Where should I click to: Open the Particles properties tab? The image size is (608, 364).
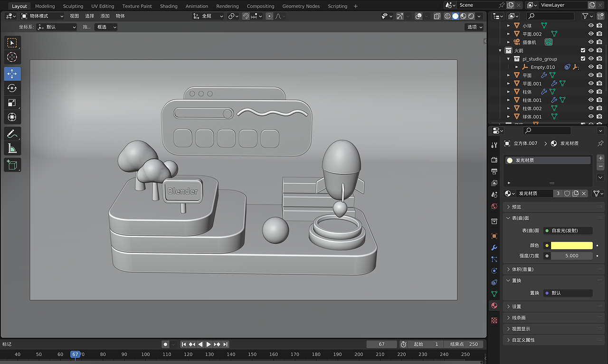click(494, 259)
